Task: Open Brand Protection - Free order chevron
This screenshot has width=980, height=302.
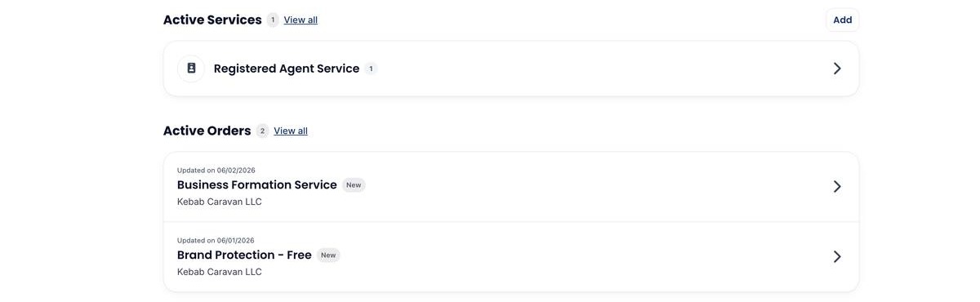Action: (837, 257)
